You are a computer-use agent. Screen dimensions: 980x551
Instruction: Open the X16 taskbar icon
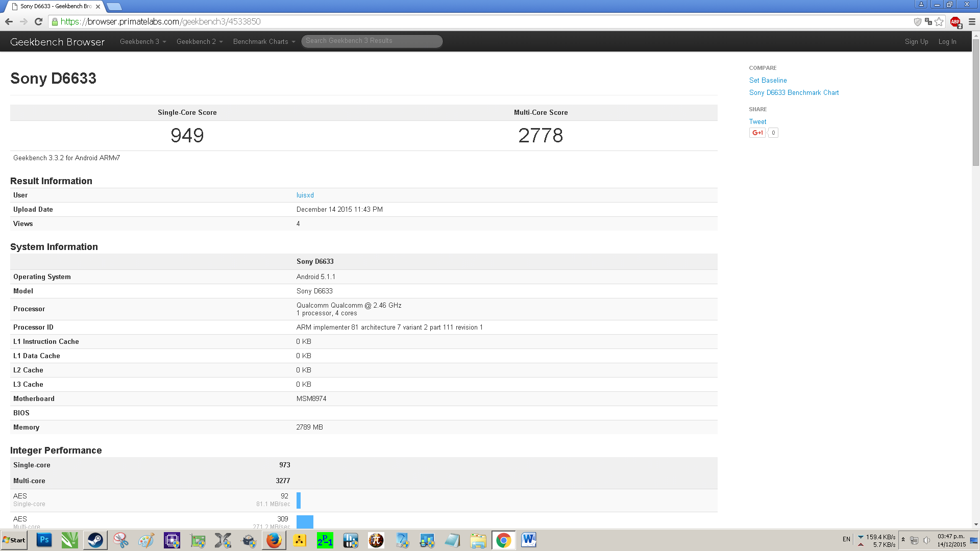[x=223, y=540]
